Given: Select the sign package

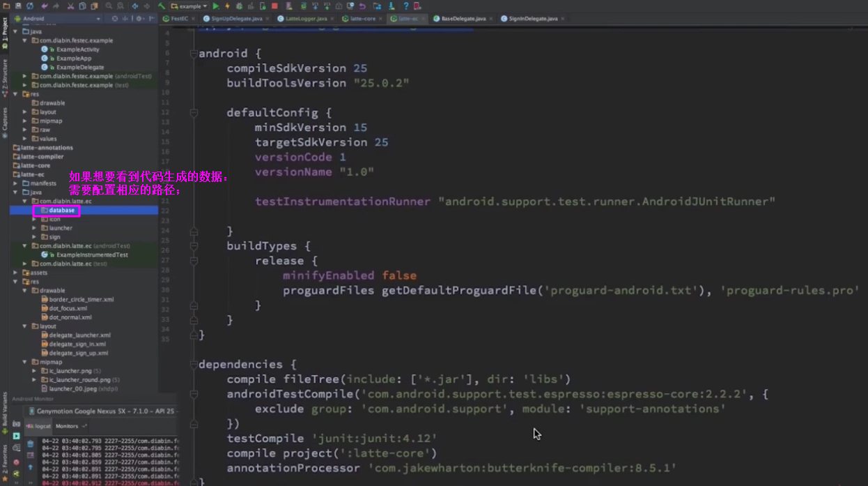Looking at the screenshot, I should (51, 237).
